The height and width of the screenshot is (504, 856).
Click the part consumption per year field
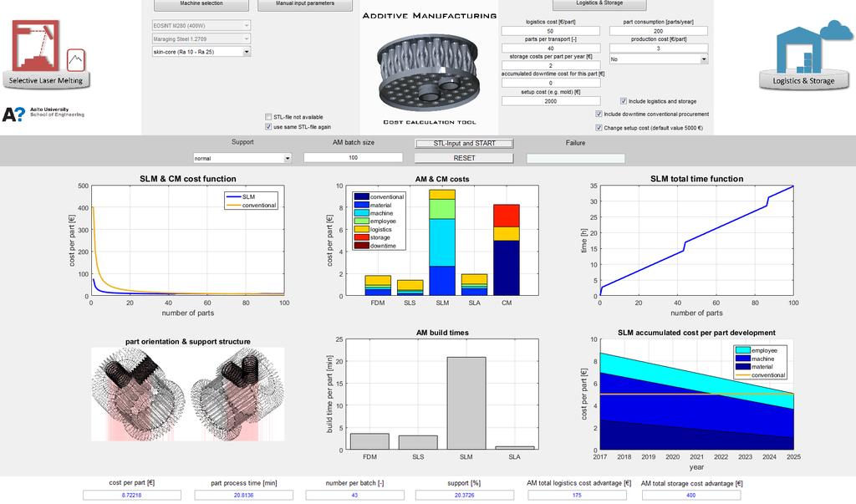659,31
